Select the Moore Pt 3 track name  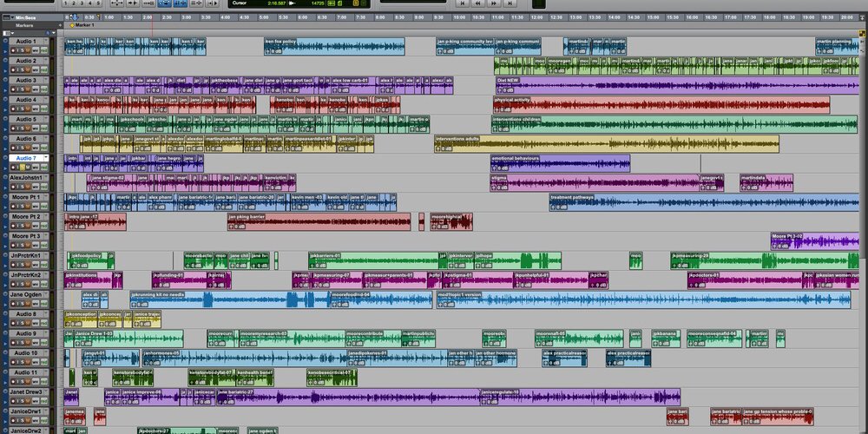pos(26,236)
